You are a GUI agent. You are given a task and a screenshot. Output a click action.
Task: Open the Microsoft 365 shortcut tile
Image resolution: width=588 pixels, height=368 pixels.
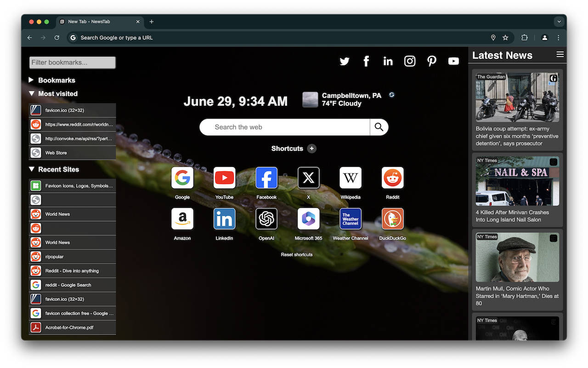(309, 219)
